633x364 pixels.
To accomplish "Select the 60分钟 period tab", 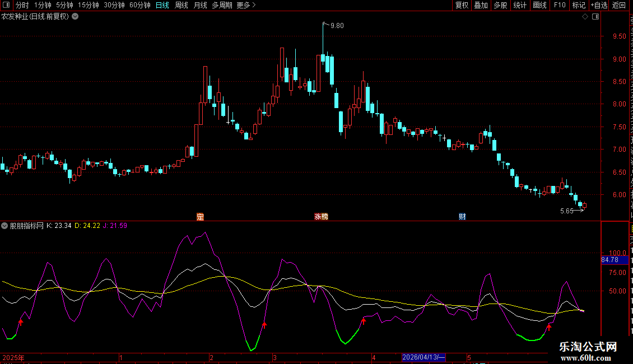I will point(140,5).
